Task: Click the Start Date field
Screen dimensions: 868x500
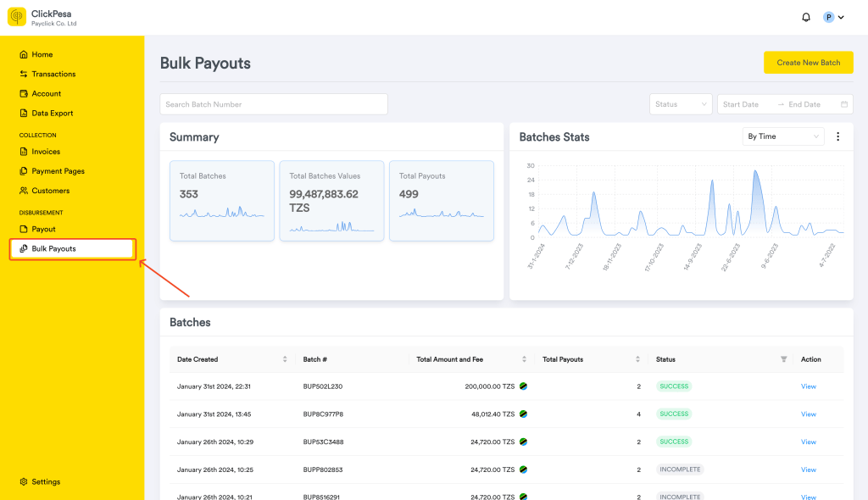Action: 741,104
